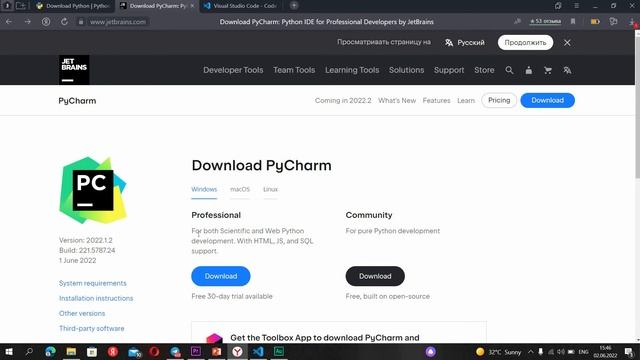This screenshot has width=640, height=360.
Task: Select Русский language option in banner
Action: pos(465,42)
